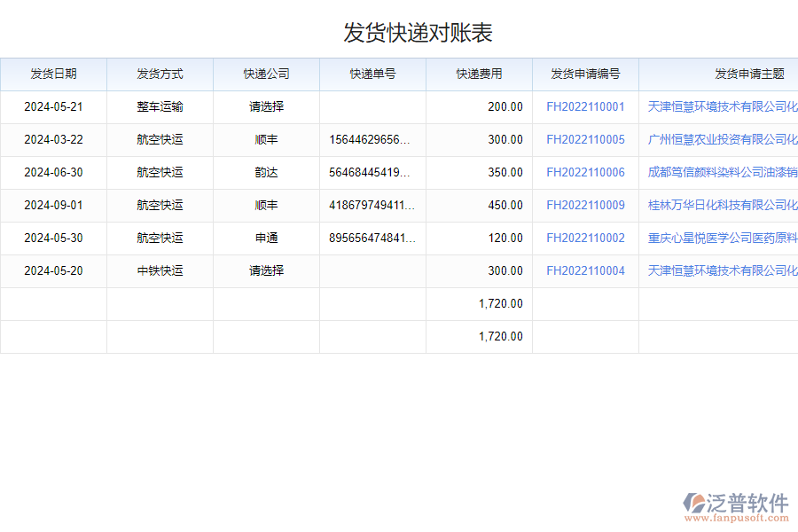
Task: Open shipping application FH2022110002
Action: pyautogui.click(x=586, y=238)
